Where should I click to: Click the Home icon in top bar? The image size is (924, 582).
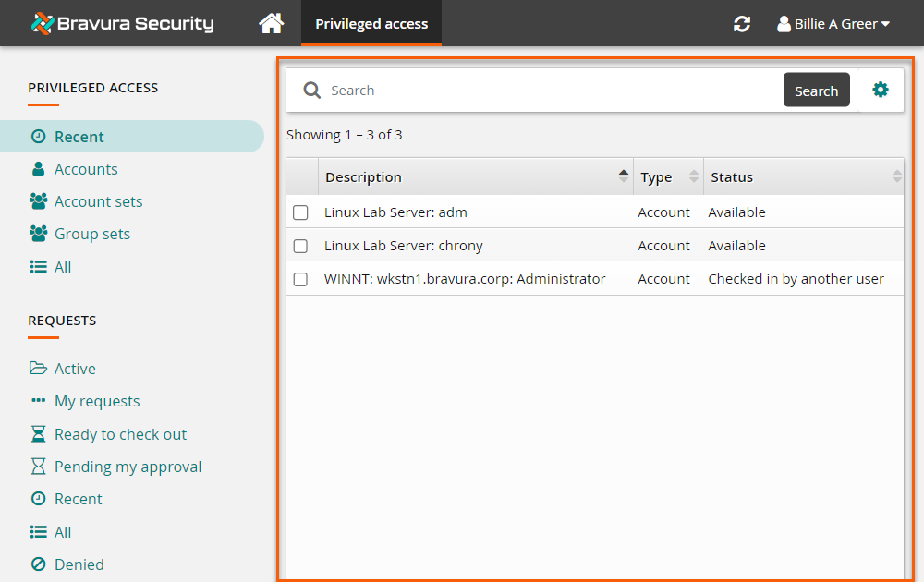271,23
